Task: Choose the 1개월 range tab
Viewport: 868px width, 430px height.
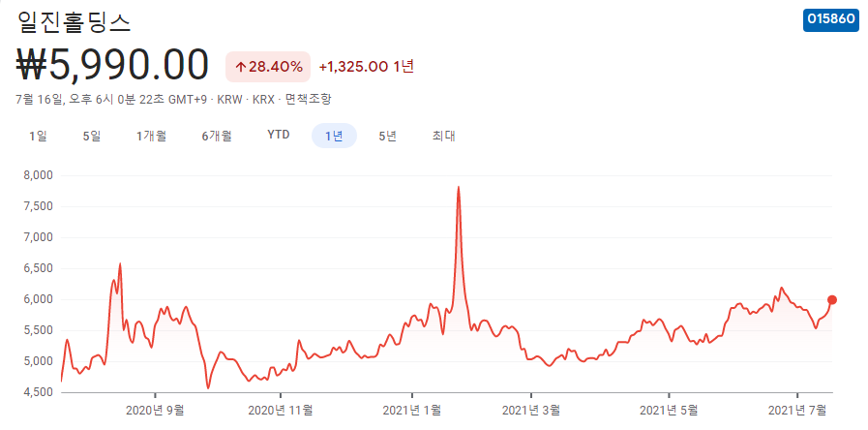Action: (x=152, y=136)
